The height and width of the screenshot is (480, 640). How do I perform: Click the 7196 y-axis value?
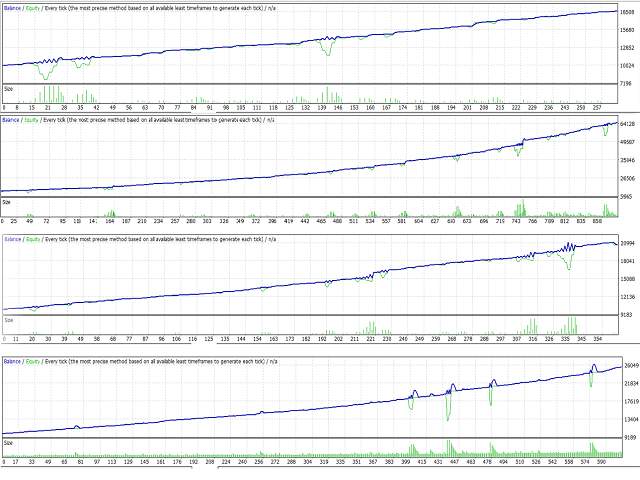coord(626,84)
